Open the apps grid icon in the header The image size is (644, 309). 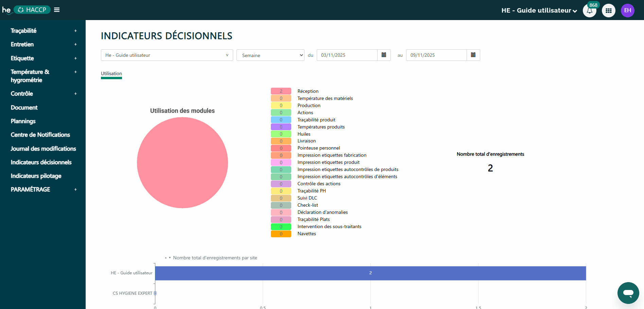pos(609,11)
